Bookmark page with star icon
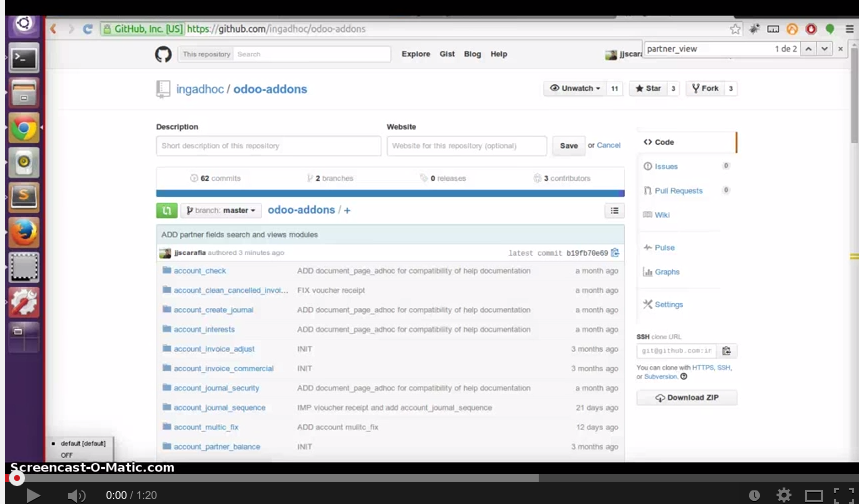 coord(735,29)
